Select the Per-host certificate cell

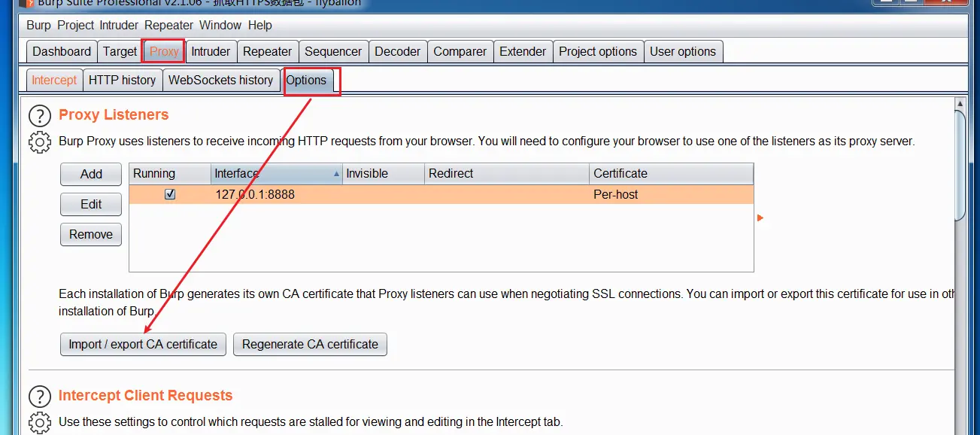672,194
